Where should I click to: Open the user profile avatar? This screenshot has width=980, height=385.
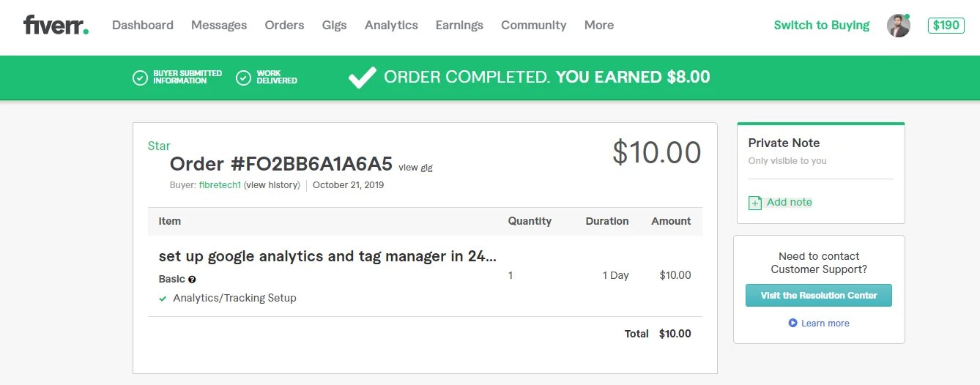coord(898,26)
